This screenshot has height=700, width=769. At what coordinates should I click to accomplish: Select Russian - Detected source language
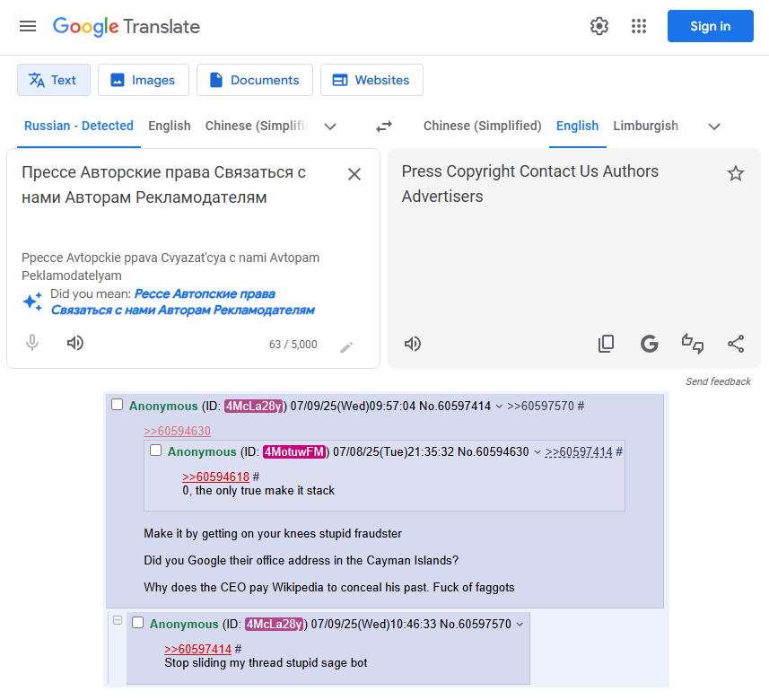(x=79, y=126)
